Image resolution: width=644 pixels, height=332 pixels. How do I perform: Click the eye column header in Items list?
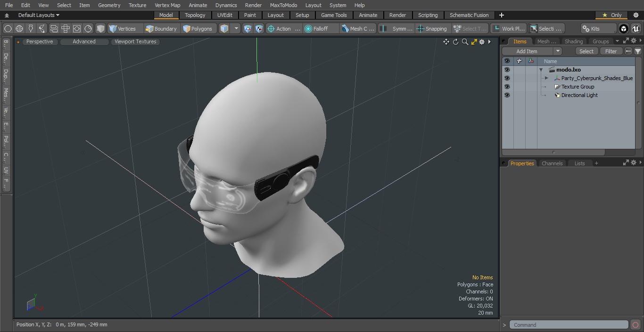pos(507,61)
